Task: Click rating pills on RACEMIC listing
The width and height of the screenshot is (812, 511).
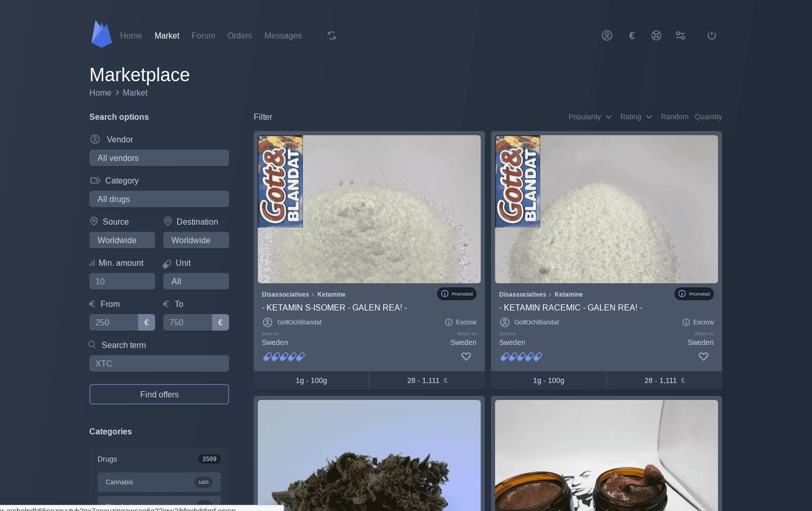Action: [521, 356]
